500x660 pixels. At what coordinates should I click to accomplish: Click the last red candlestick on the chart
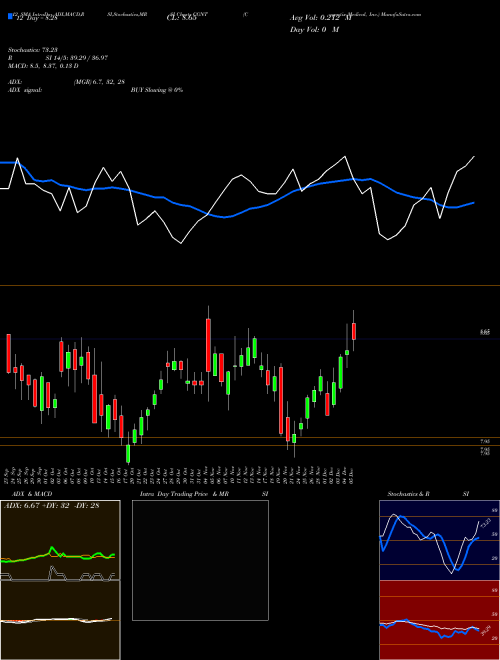[354, 331]
